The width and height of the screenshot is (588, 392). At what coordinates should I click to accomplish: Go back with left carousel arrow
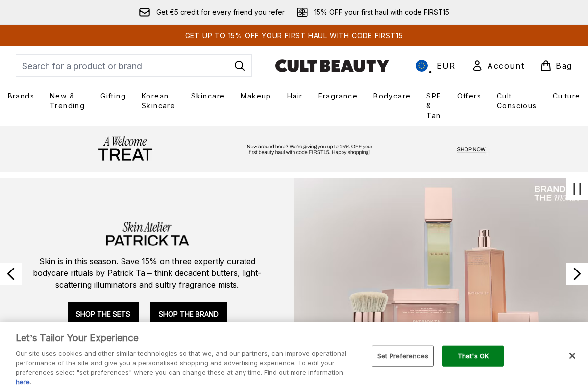click(10, 274)
